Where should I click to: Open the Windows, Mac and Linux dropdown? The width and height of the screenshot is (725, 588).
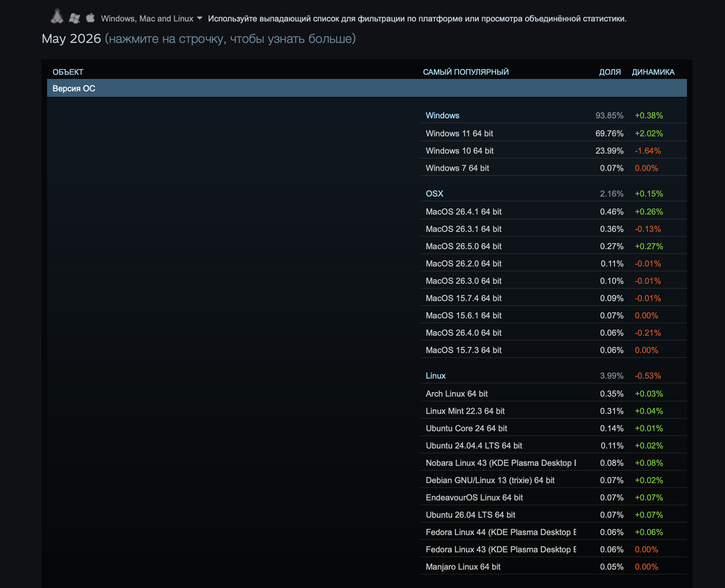[x=152, y=19]
